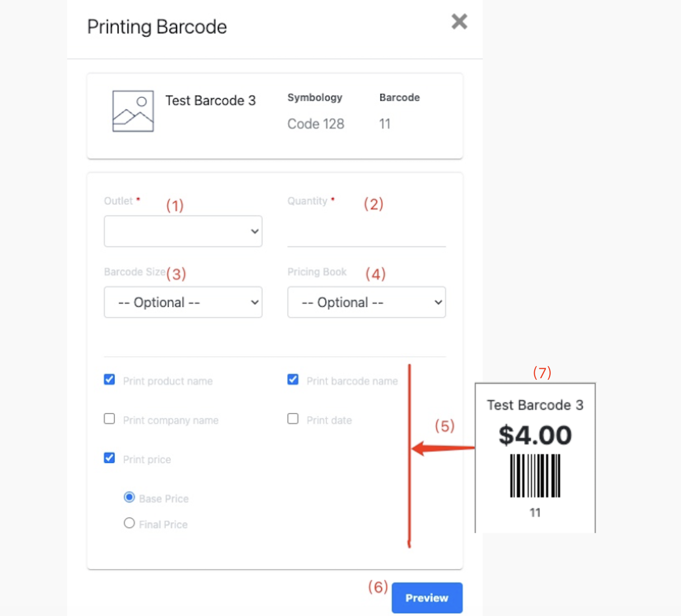Screen dimensions: 681x616
Task: Close the Printing Barcode dialog
Action: click(459, 22)
